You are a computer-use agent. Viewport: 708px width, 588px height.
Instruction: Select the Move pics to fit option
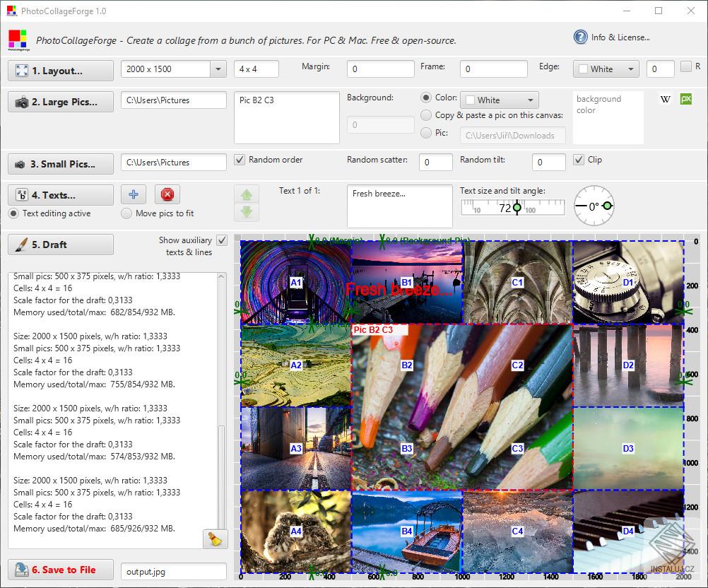coord(127,213)
